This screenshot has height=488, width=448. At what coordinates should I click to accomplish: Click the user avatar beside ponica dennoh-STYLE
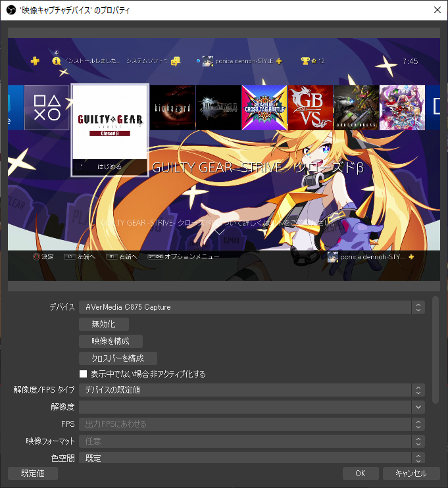point(208,61)
